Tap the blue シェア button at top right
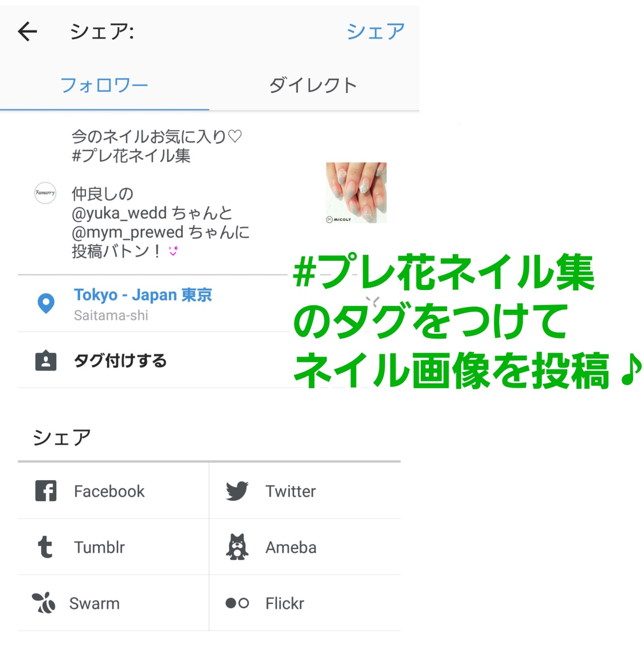The height and width of the screenshot is (670, 644). click(x=376, y=32)
